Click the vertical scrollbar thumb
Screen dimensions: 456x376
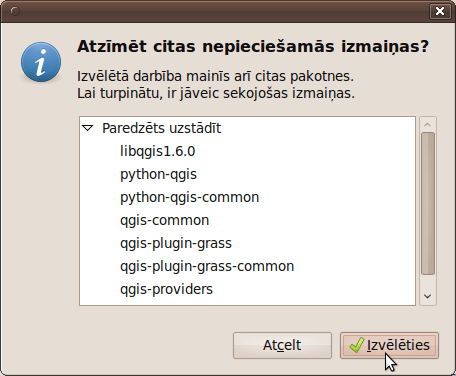pyautogui.click(x=428, y=204)
